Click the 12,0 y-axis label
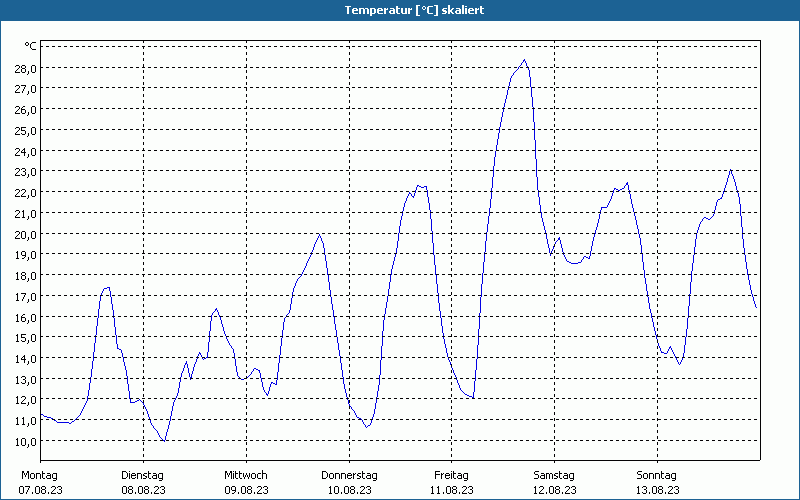 tap(26, 400)
